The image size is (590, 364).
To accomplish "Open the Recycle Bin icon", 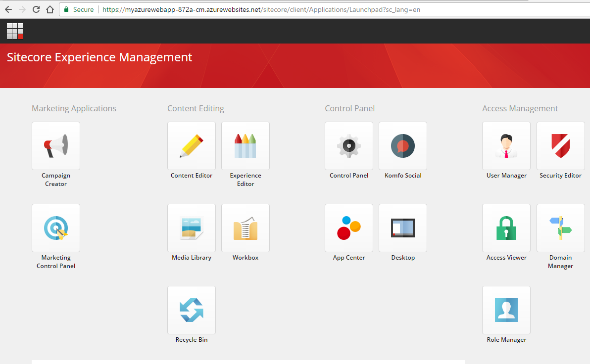I will pyautogui.click(x=192, y=310).
